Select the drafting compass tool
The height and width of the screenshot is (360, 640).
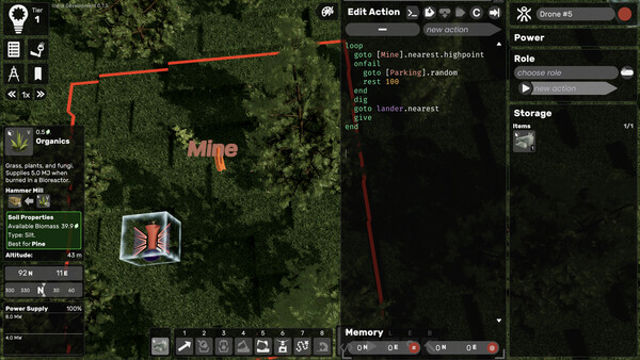[14, 74]
